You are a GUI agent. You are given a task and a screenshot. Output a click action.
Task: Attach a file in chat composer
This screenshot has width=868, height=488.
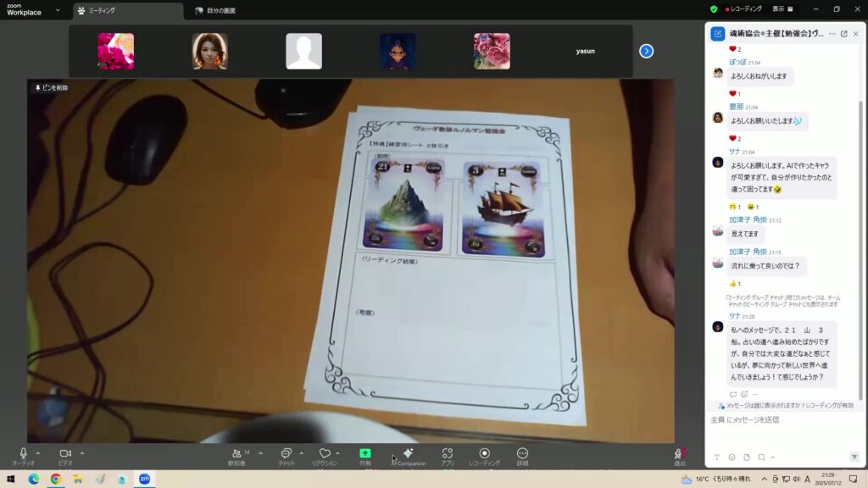[747, 457]
